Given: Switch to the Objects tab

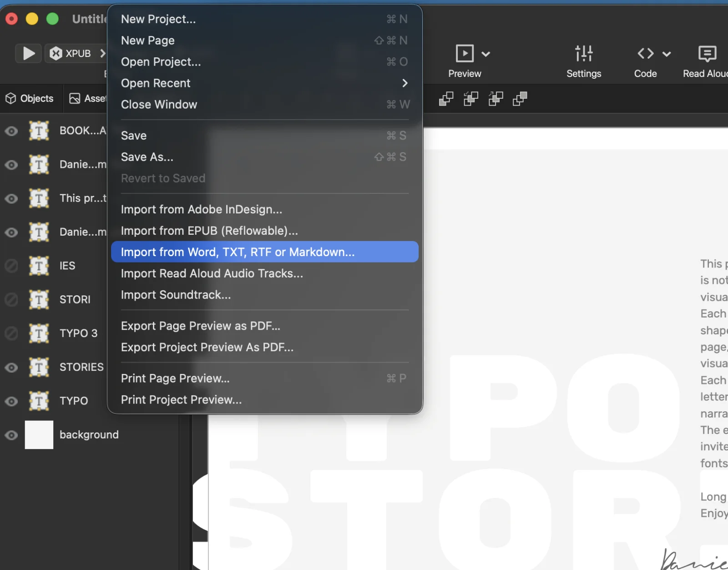Looking at the screenshot, I should tap(30, 98).
